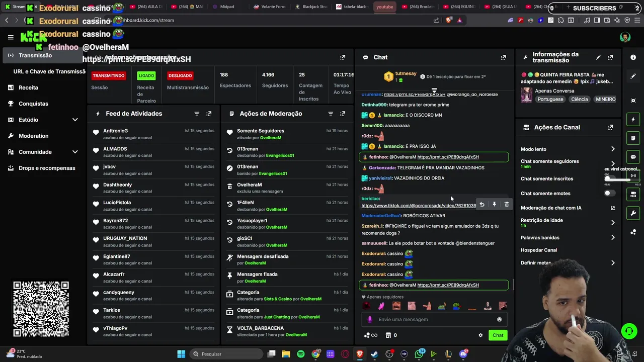This screenshot has width=644, height=362.
Task: Open the green support headset bubble
Action: pyautogui.click(x=629, y=331)
